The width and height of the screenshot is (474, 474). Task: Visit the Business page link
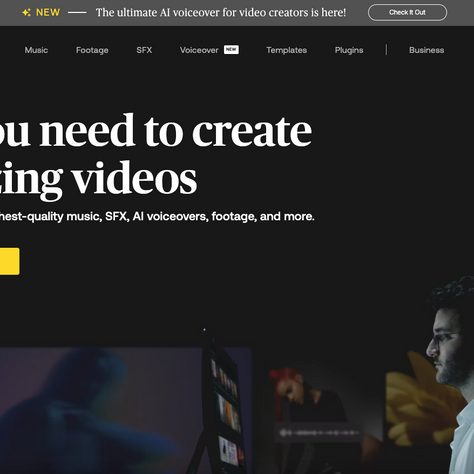click(x=427, y=50)
